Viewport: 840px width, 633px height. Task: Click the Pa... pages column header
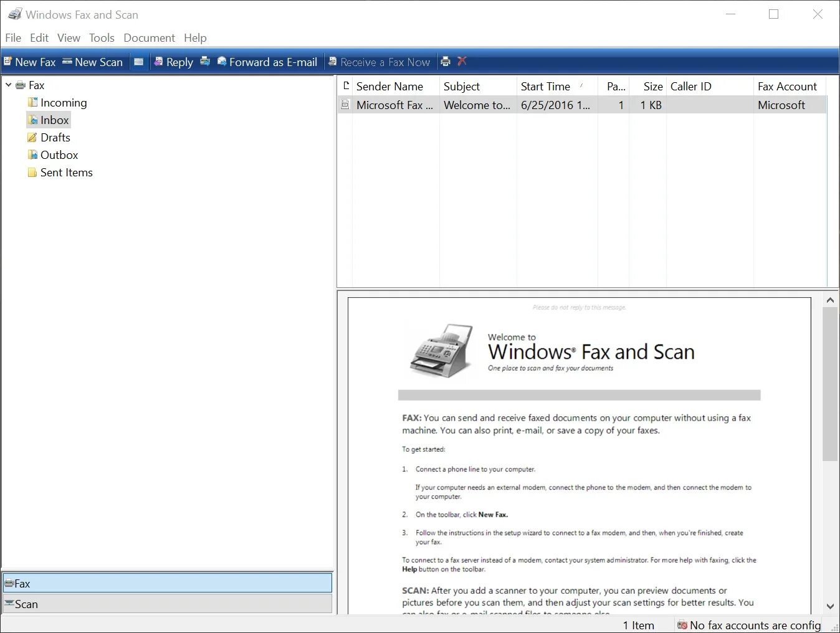pos(614,86)
